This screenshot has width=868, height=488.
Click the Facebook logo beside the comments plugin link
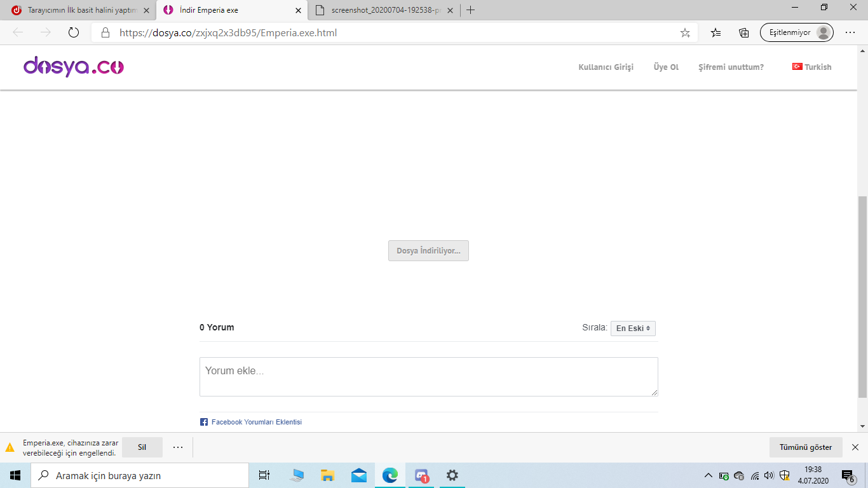pos(204,422)
